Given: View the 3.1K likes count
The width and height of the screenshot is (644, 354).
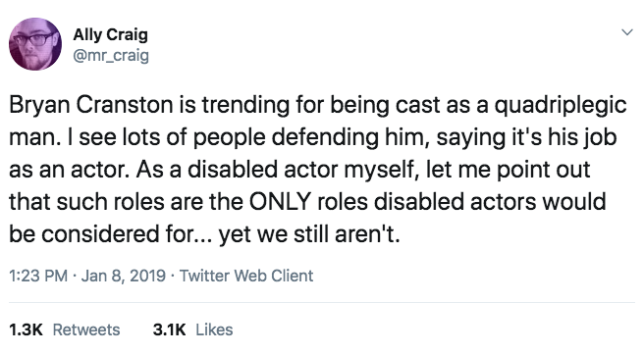Looking at the screenshot, I should (169, 329).
